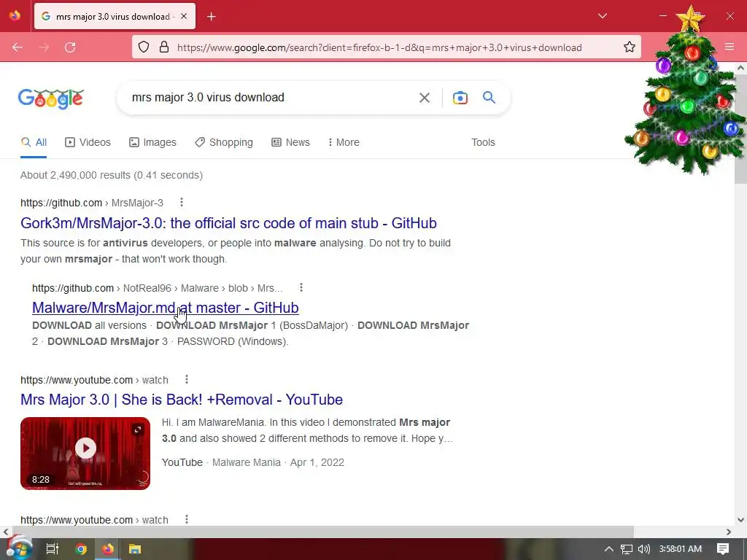
Task: Click github.com MrsMajor-3 breadcrumb URL
Action: tap(91, 203)
